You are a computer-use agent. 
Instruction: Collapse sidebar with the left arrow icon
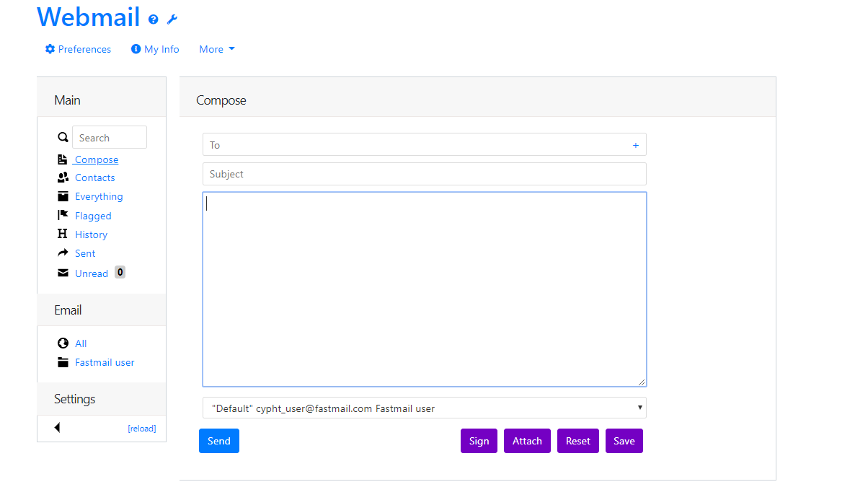[57, 428]
